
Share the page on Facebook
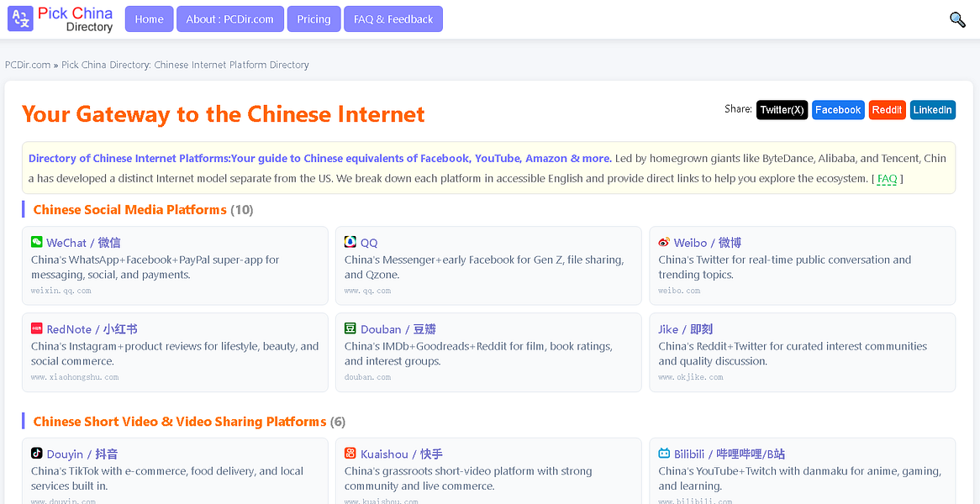coord(838,110)
